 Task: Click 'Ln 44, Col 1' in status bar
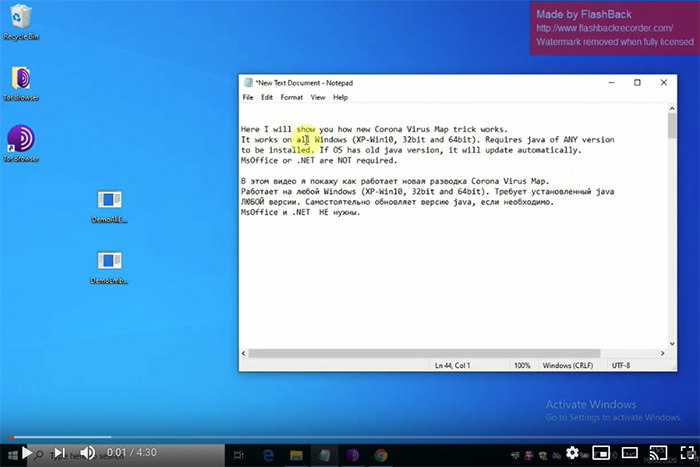[x=452, y=365]
